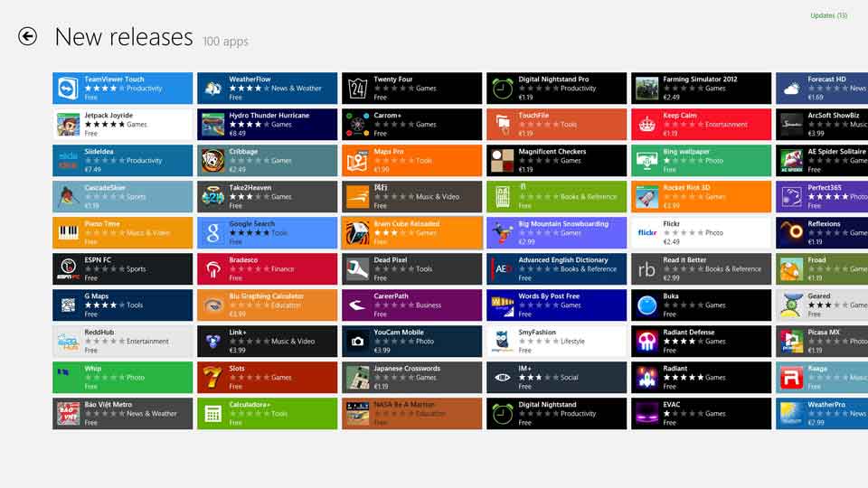The width and height of the screenshot is (868, 488).
Task: Click the Picasa MX icon
Action: 792,342
